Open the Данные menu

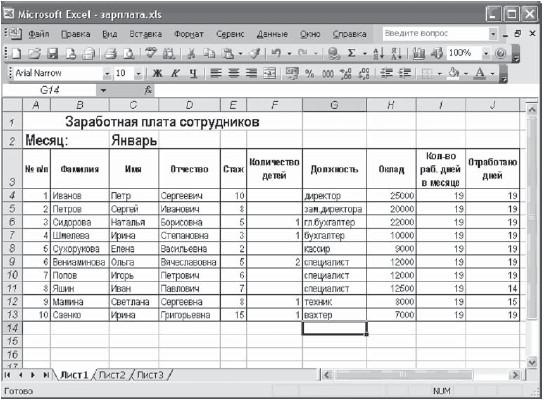(272, 34)
